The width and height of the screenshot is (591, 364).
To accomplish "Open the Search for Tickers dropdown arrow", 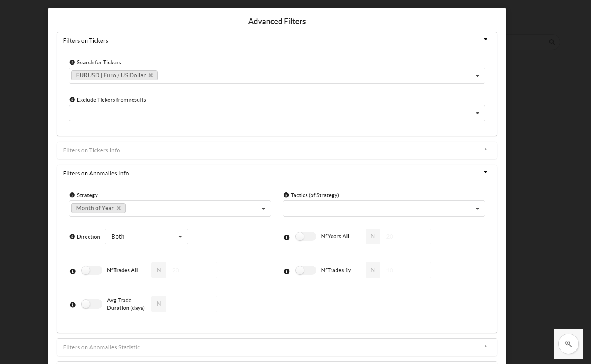I will (x=477, y=76).
